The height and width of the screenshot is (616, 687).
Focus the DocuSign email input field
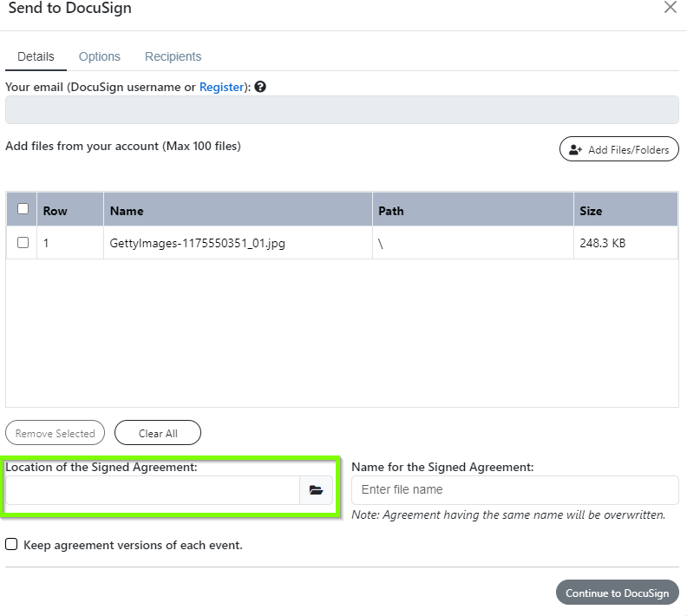click(342, 110)
